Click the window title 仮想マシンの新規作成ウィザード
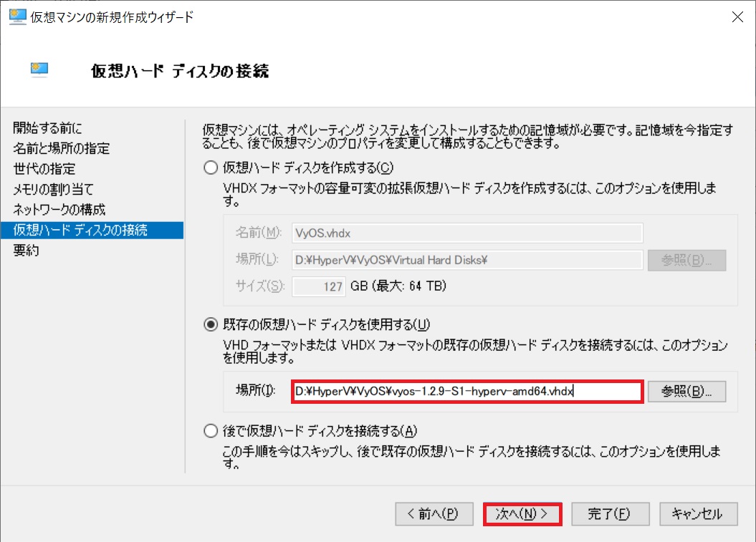 coord(112,17)
